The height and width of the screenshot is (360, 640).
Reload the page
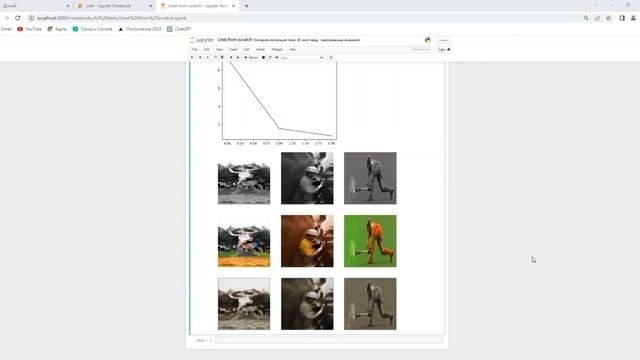18,18
